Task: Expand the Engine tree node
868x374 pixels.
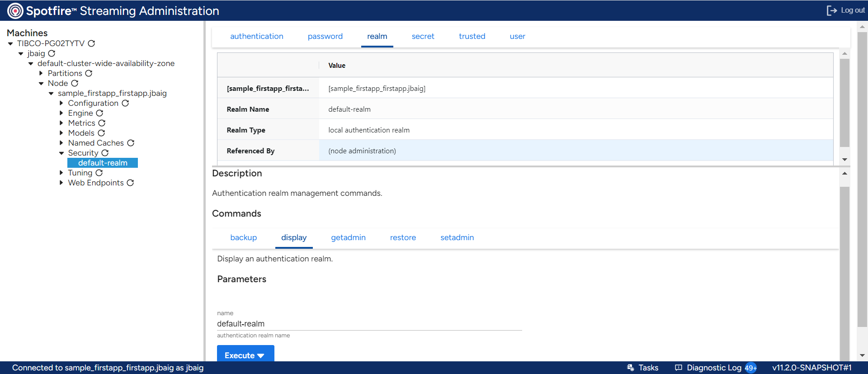Action: click(61, 113)
